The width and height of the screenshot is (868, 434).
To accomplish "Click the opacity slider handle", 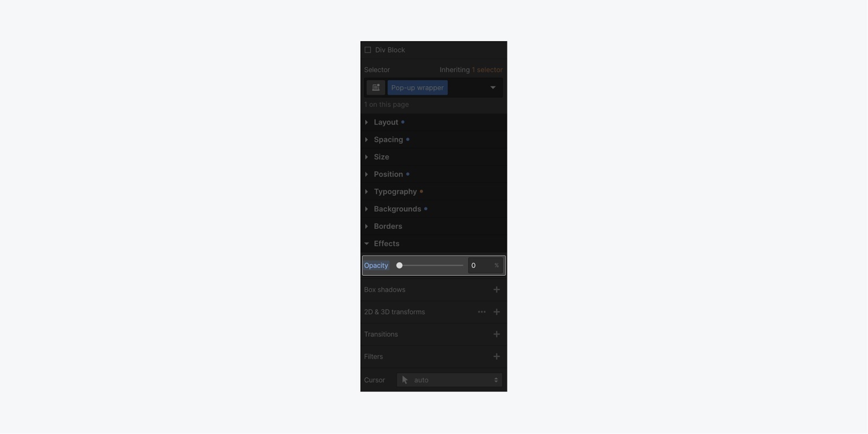I will (x=399, y=265).
